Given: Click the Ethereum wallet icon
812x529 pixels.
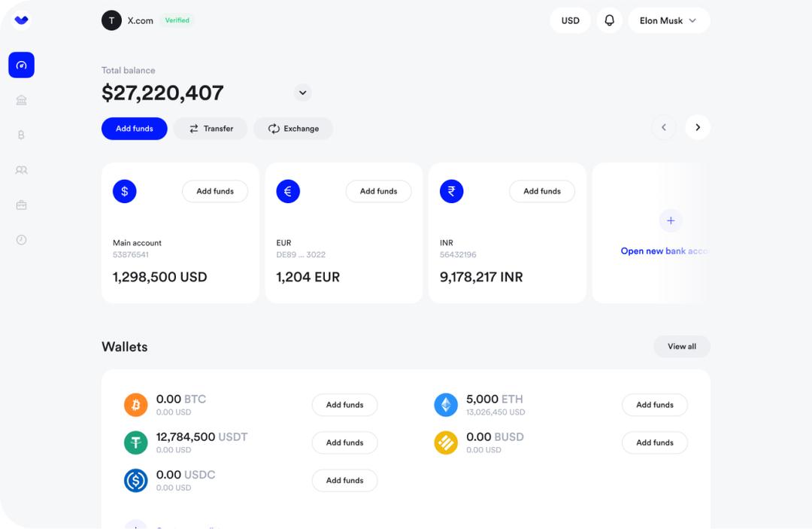Looking at the screenshot, I should pos(446,405).
